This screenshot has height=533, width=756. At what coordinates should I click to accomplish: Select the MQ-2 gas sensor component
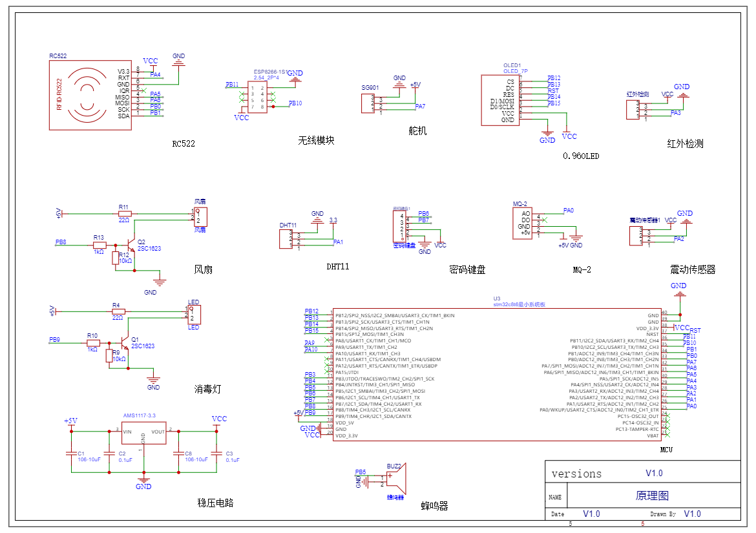coord(522,223)
